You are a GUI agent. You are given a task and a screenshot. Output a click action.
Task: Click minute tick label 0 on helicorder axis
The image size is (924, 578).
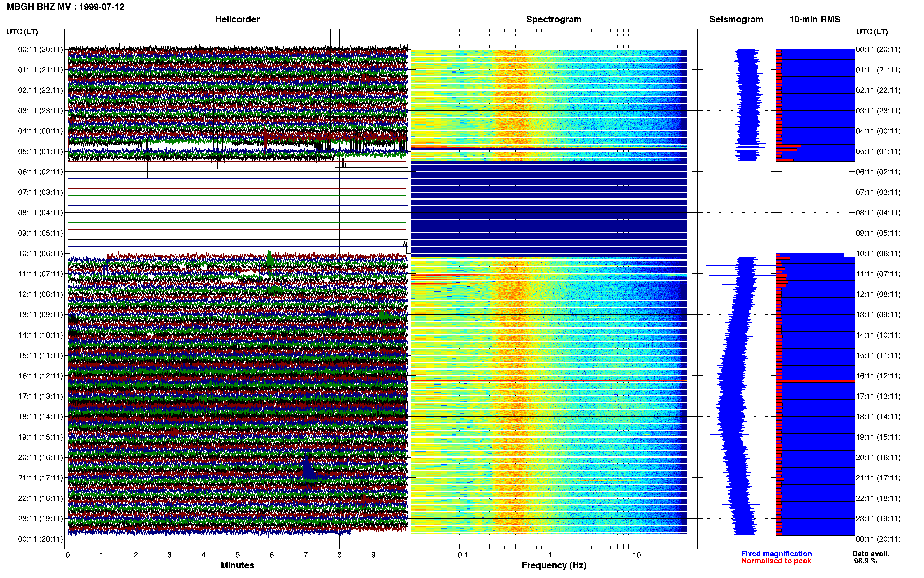click(68, 555)
